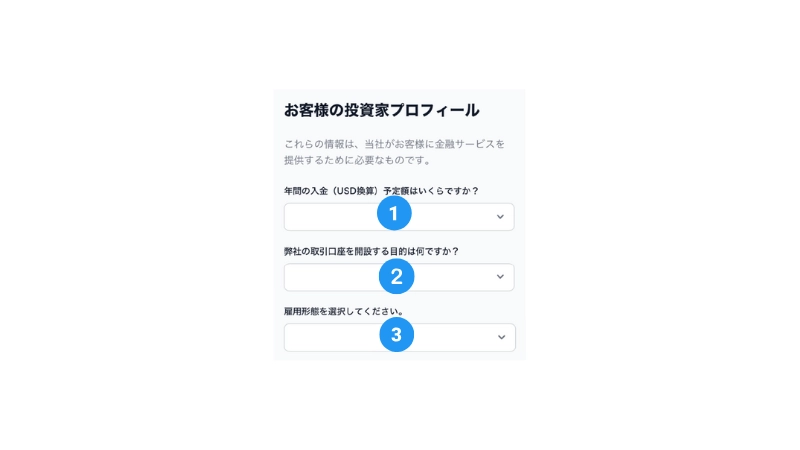This screenshot has width=800, height=450.
Task: Click empty left area of employment status field
Action: point(331,337)
